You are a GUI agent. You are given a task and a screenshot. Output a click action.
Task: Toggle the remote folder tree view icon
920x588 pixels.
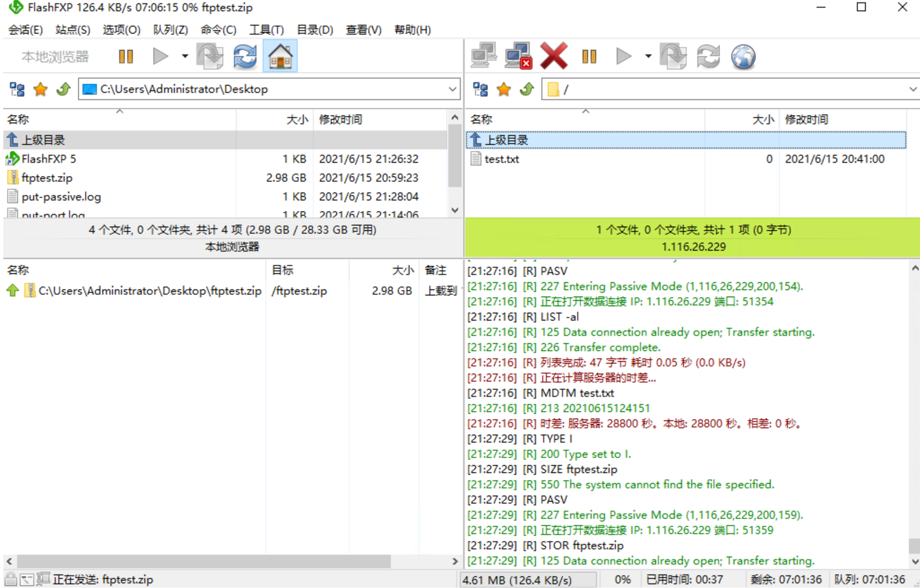pyautogui.click(x=480, y=89)
